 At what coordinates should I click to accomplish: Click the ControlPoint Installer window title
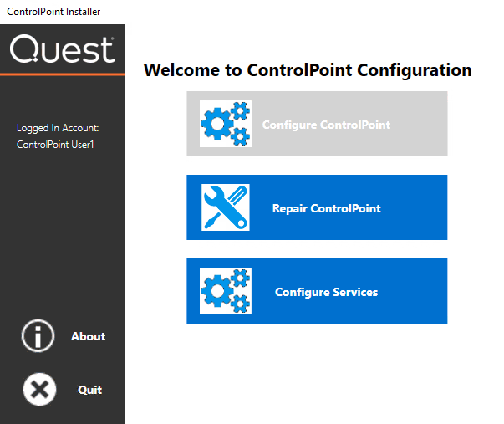pyautogui.click(x=55, y=11)
